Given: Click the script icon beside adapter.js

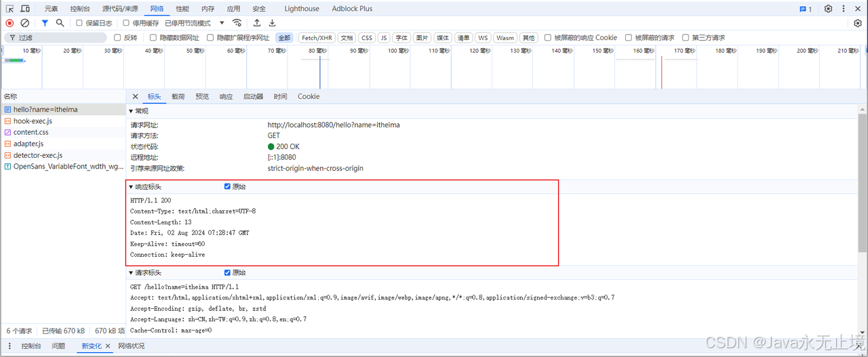Looking at the screenshot, I should tap(7, 144).
